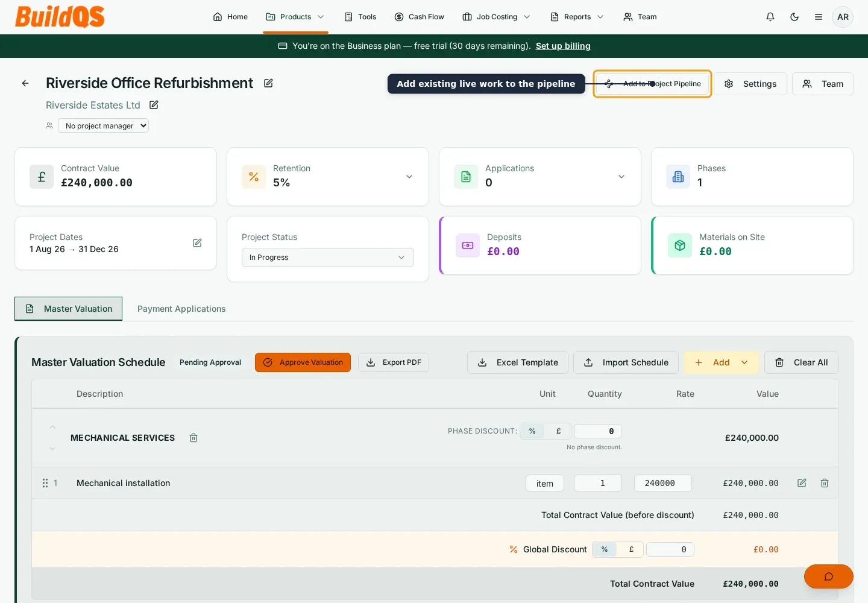
Task: Grab the Mechanical installation drag handle
Action: point(45,483)
